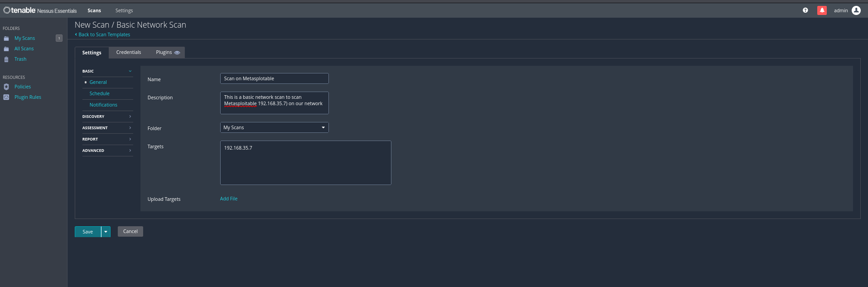868x287 pixels.
Task: Click the notifications bell icon
Action: coord(822,10)
